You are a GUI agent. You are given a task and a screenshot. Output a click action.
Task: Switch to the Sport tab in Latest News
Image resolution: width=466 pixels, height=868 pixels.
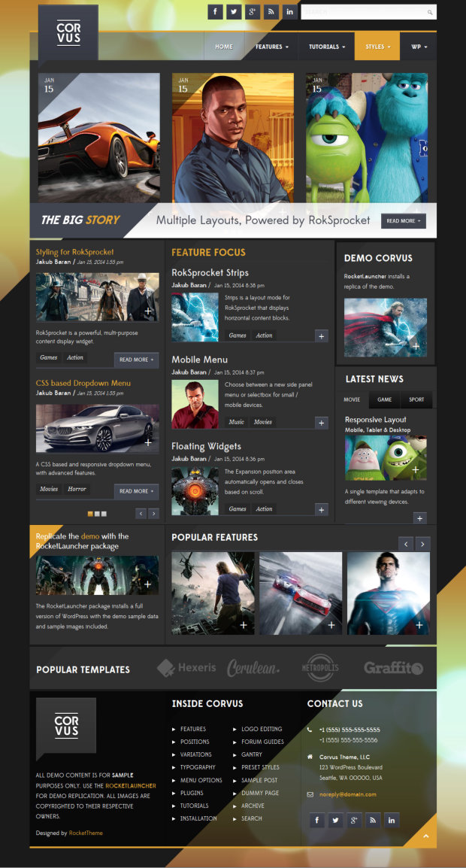coord(416,399)
